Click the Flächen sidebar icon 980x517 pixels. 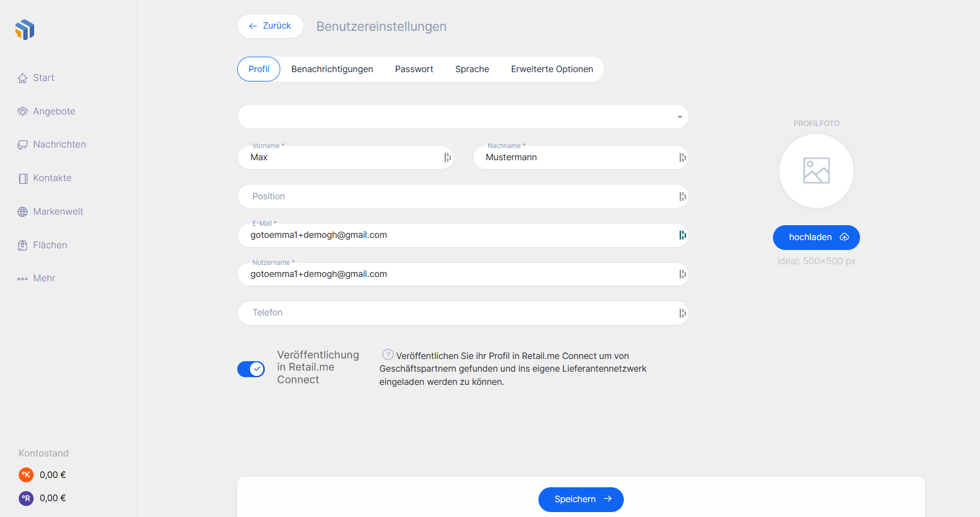click(x=23, y=246)
